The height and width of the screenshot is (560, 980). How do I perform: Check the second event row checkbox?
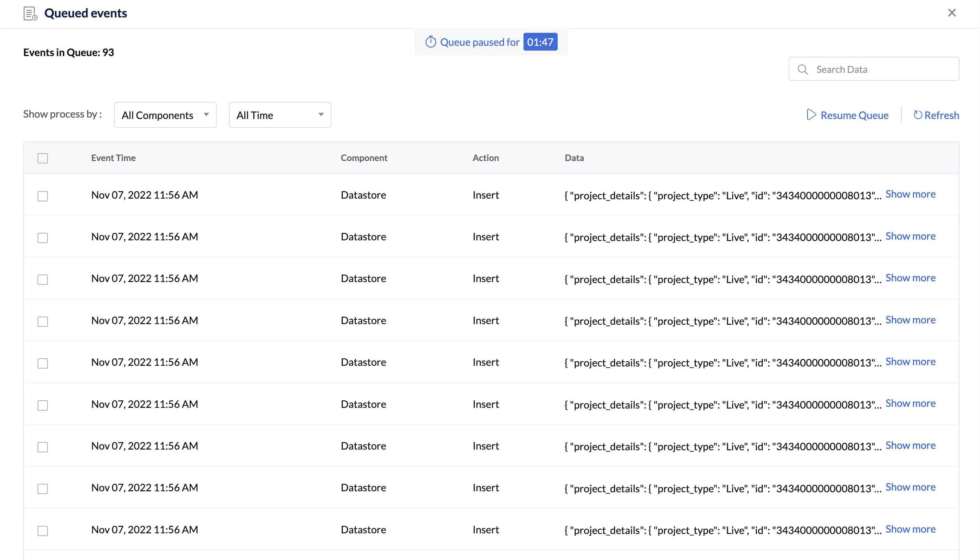point(43,238)
